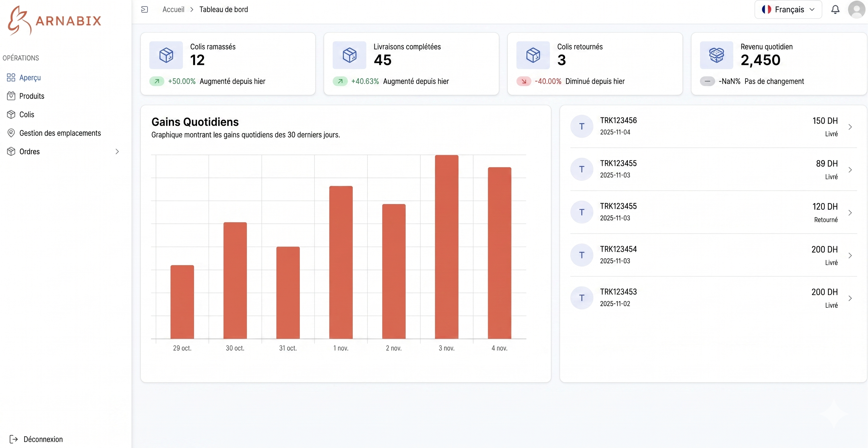
Task: Select the 3 nov bar in chart
Action: point(446,246)
